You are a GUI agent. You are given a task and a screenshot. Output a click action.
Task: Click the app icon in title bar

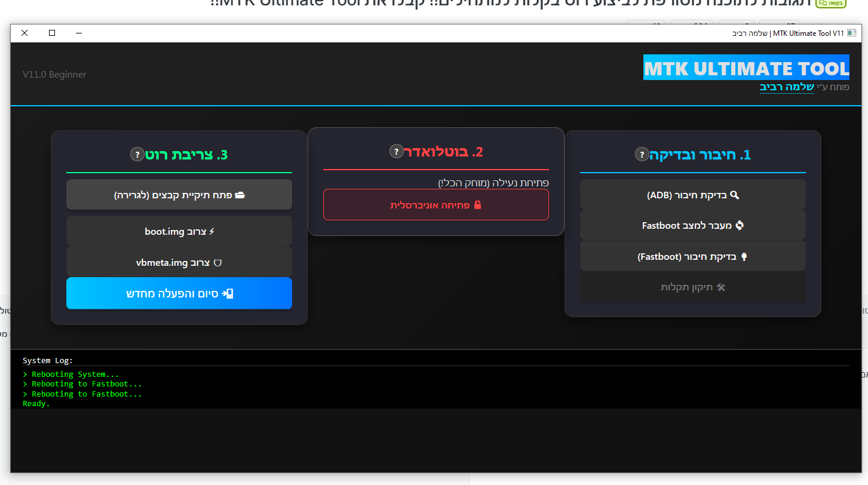[852, 33]
